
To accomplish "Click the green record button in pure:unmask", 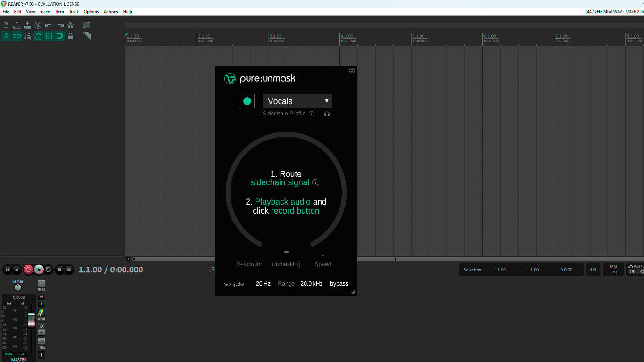I will click(247, 101).
